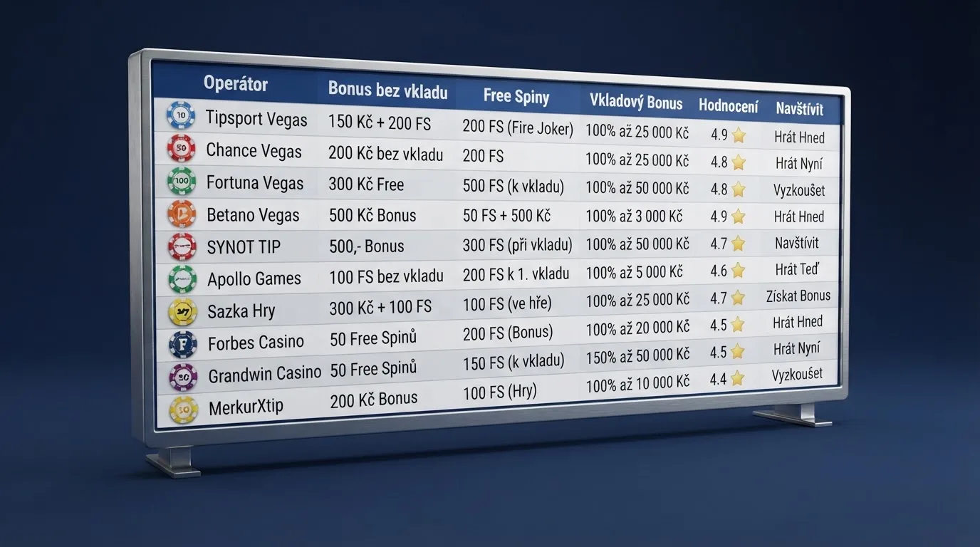Click the rating star in the MerkurXtip row
980x547 pixels.
[x=737, y=379]
